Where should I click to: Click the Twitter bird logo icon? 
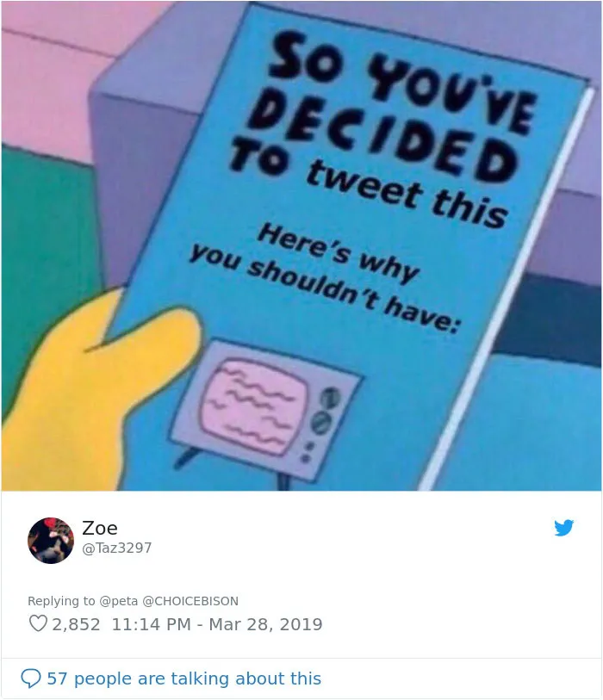point(563,528)
